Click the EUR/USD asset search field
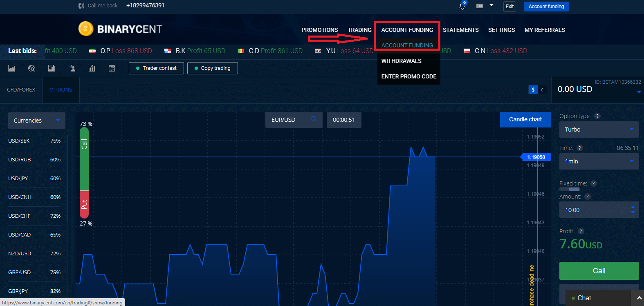 coord(294,120)
